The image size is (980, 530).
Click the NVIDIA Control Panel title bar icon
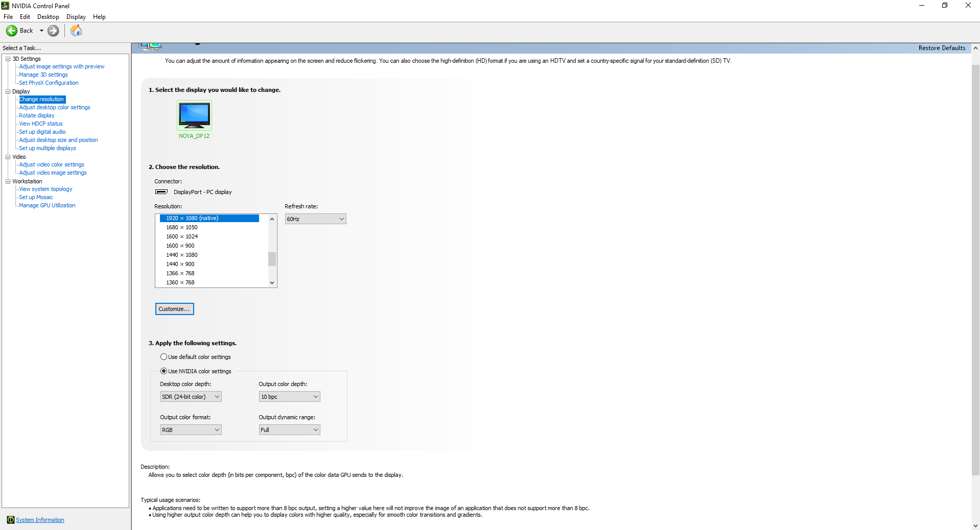pyautogui.click(x=5, y=6)
